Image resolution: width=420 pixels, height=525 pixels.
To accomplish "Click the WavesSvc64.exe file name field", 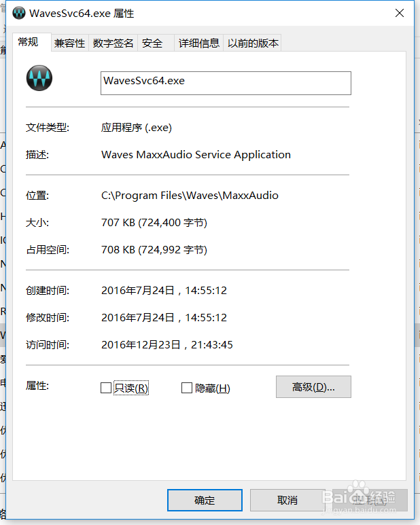I will point(226,83).
